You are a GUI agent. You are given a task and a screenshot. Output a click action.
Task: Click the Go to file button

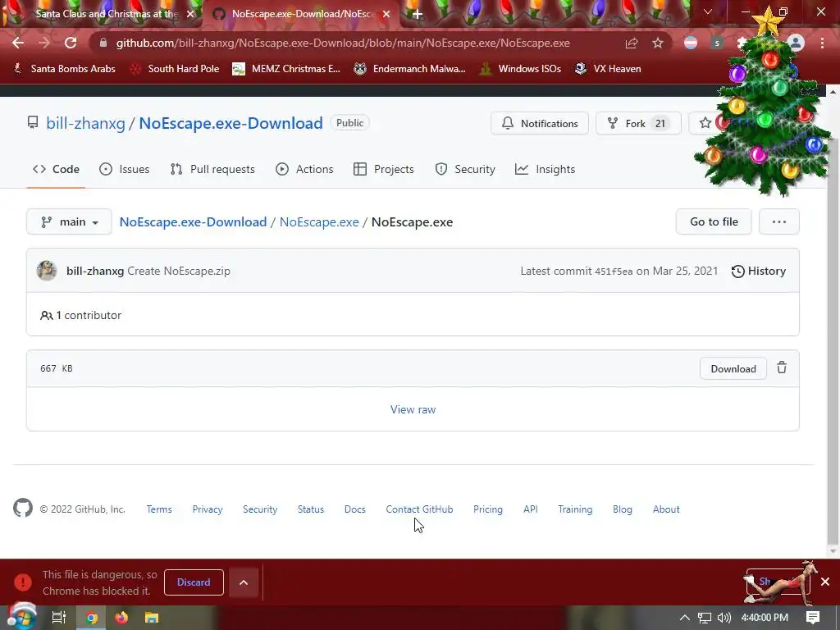pos(714,221)
